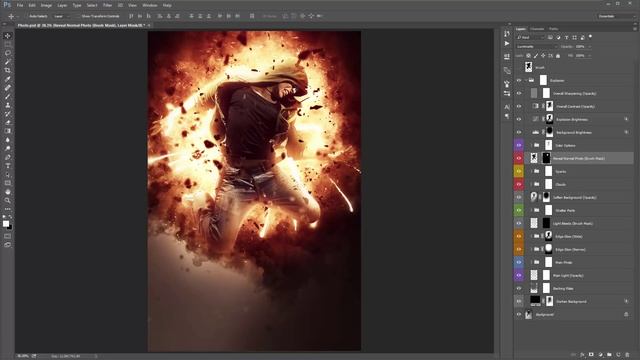Create a new group with folder icon
This screenshot has width=640, height=360.
[x=609, y=355]
